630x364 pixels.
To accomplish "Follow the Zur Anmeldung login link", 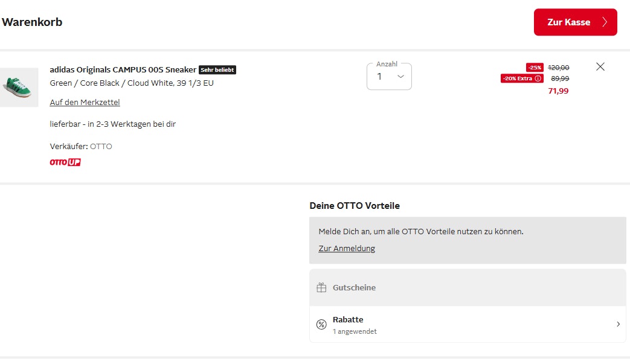I will [347, 249].
